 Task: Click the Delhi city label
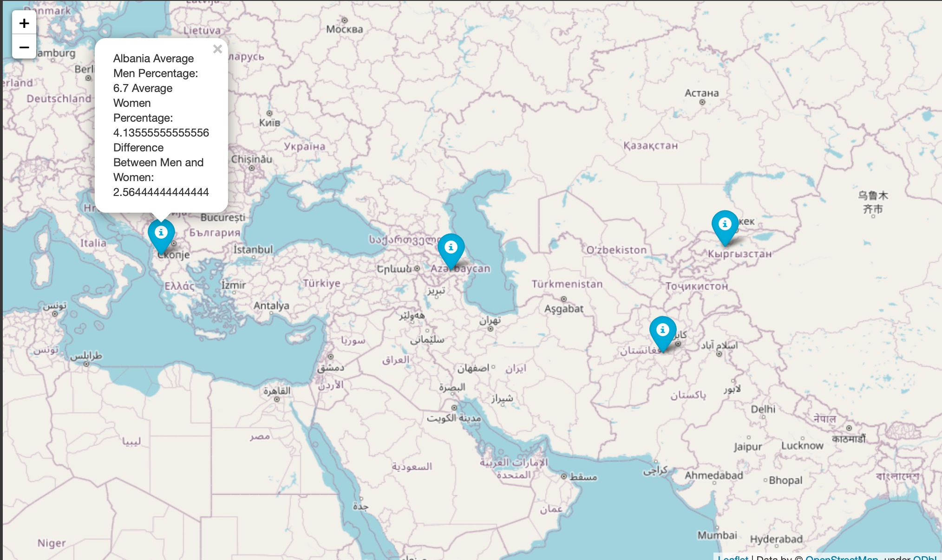[x=763, y=409]
